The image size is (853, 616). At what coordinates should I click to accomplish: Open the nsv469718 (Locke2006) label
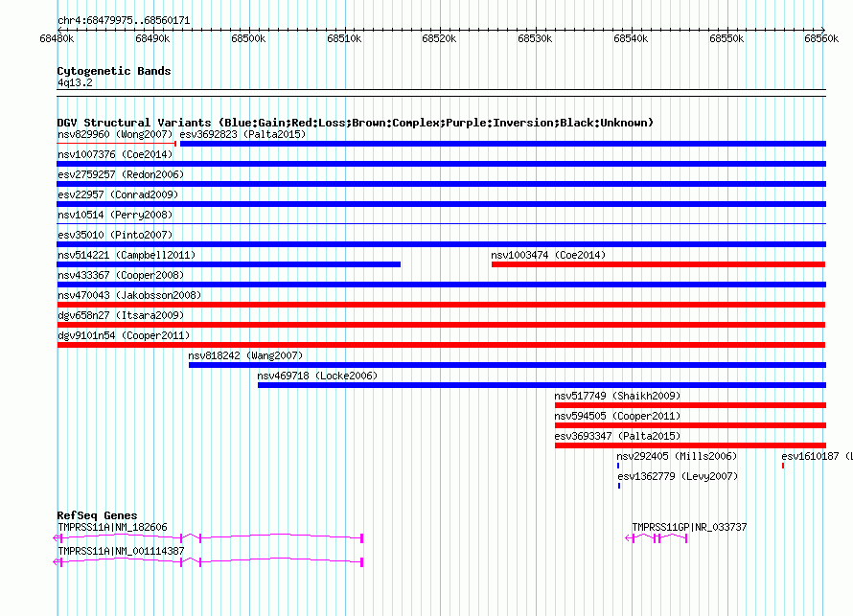317,376
